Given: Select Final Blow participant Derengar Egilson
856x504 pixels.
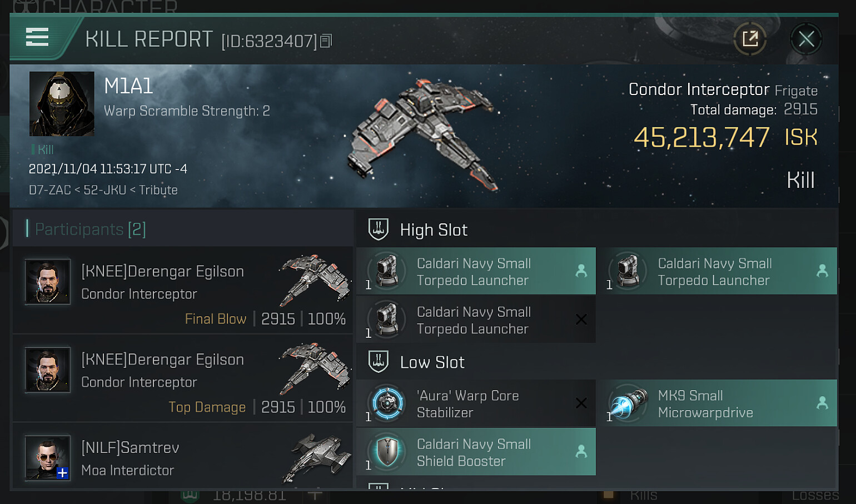Looking at the screenshot, I should [162, 271].
